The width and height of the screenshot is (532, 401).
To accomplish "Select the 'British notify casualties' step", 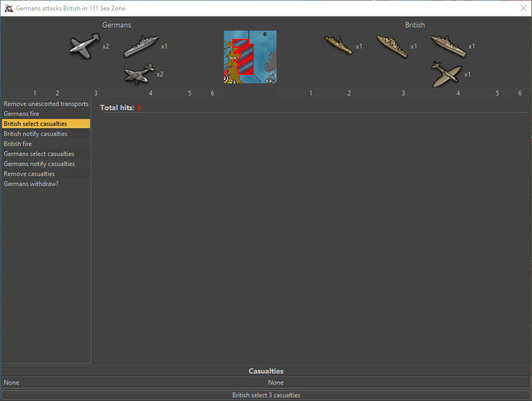I will point(35,134).
